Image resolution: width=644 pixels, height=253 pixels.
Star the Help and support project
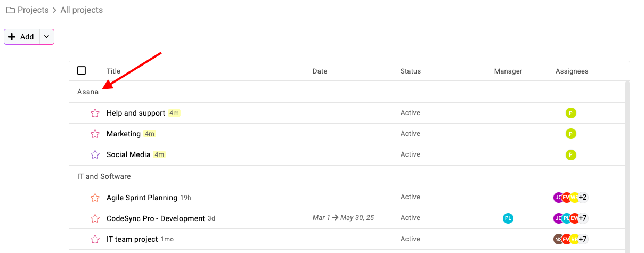[x=95, y=113]
